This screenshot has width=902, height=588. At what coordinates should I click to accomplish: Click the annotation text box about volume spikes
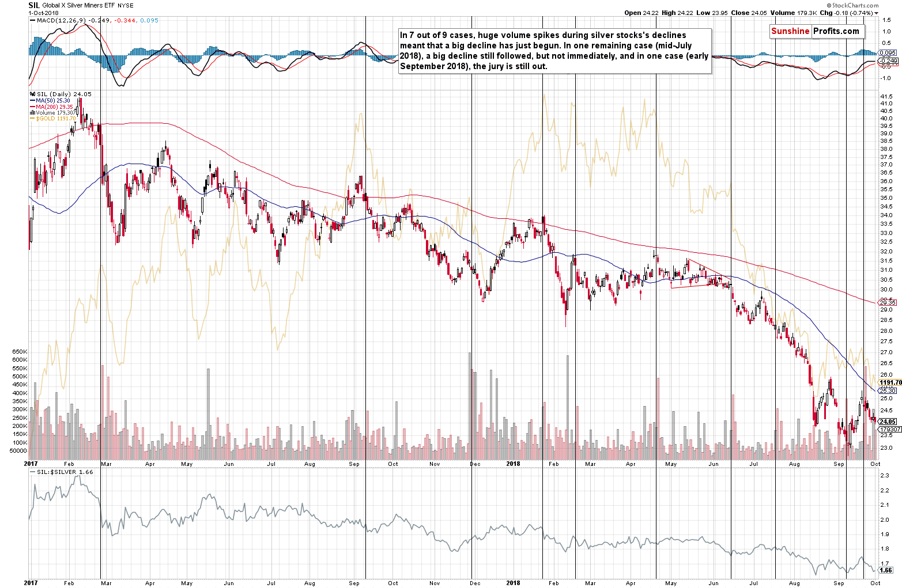554,50
